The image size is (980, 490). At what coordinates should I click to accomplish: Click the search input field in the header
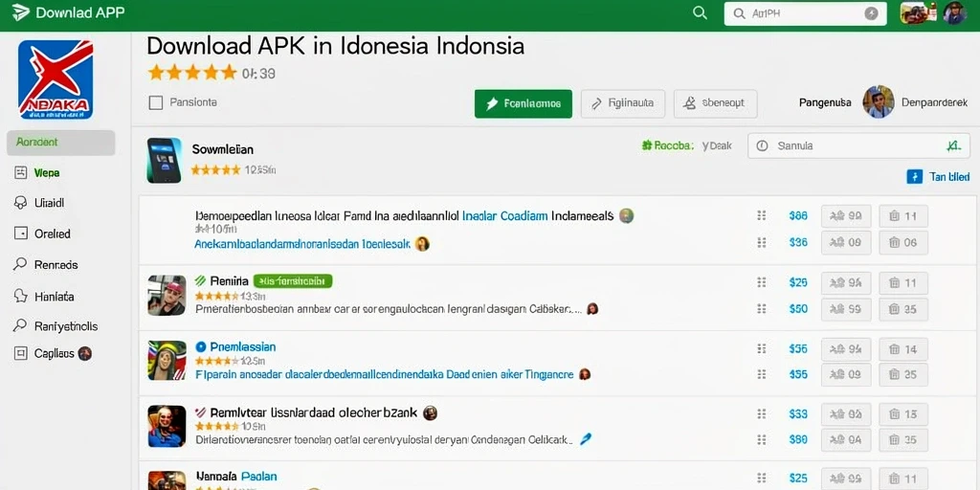point(805,13)
